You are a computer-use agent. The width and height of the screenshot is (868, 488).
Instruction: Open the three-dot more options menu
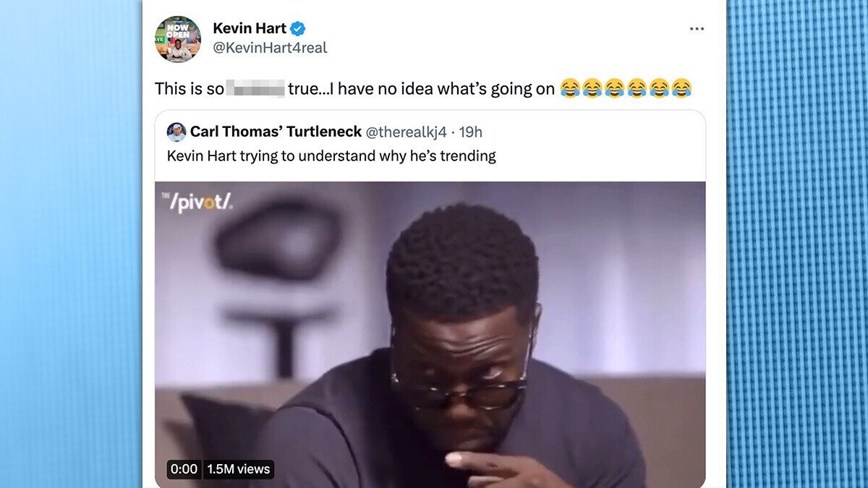[x=697, y=29]
